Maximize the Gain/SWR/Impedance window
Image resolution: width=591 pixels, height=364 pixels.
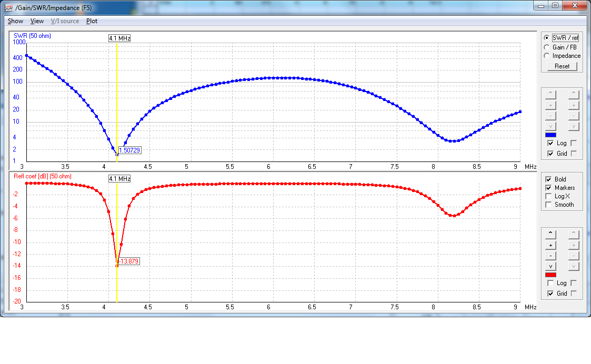pyautogui.click(x=555, y=6)
